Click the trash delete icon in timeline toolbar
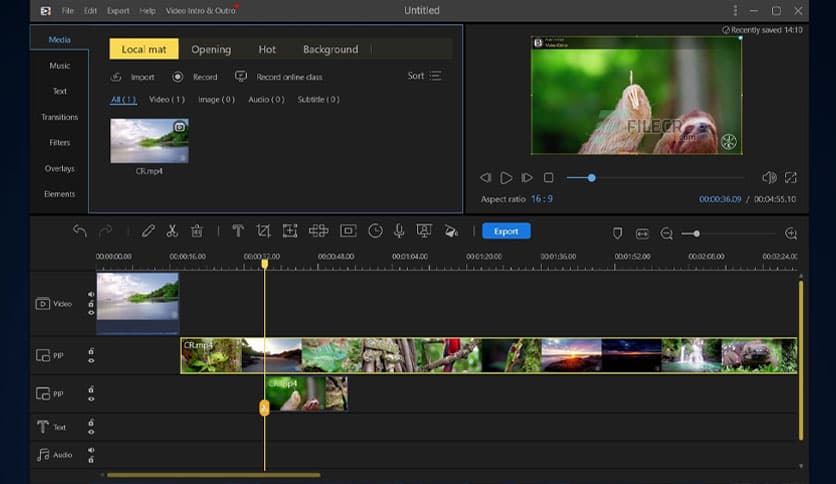Image resolution: width=836 pixels, height=484 pixels. [197, 231]
